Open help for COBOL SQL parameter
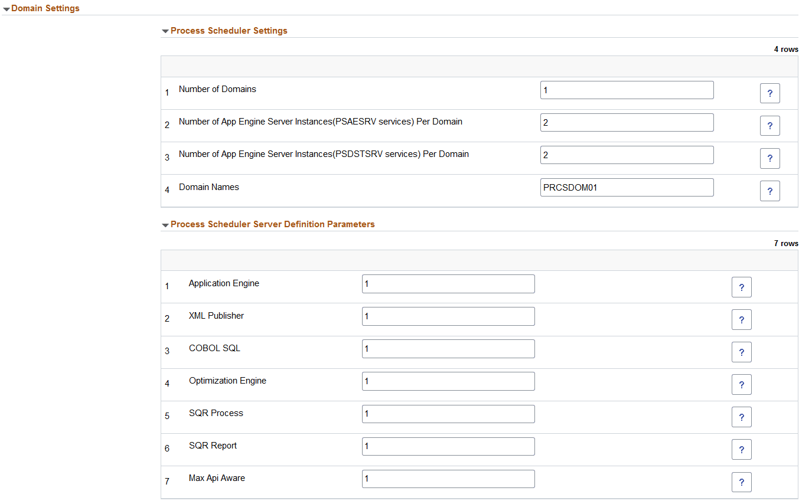The height and width of the screenshot is (504, 812). pos(741,352)
